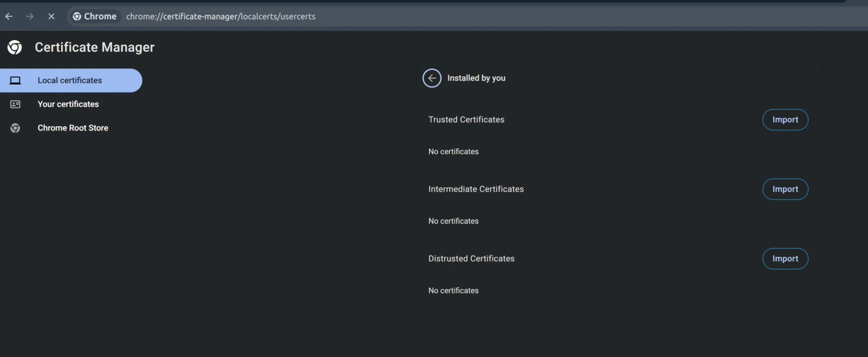Click the laptop icon for Local certificates
Screen dimensions: 868x357
15,80
